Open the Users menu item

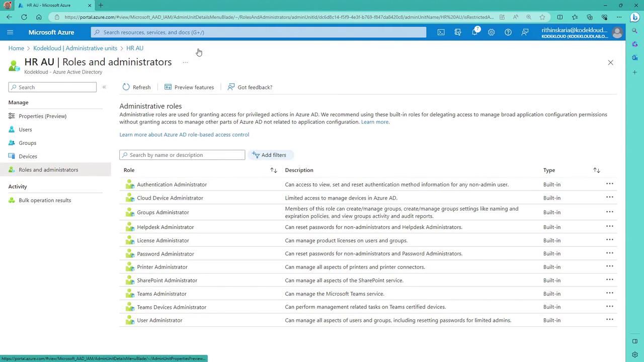25,129
